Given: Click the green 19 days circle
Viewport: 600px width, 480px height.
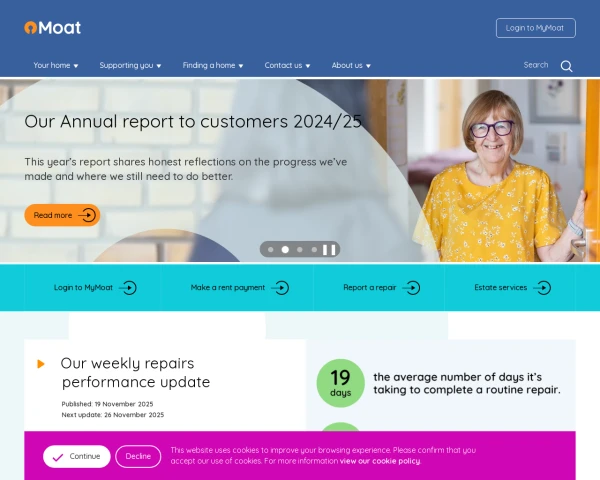Looking at the screenshot, I should point(340,383).
